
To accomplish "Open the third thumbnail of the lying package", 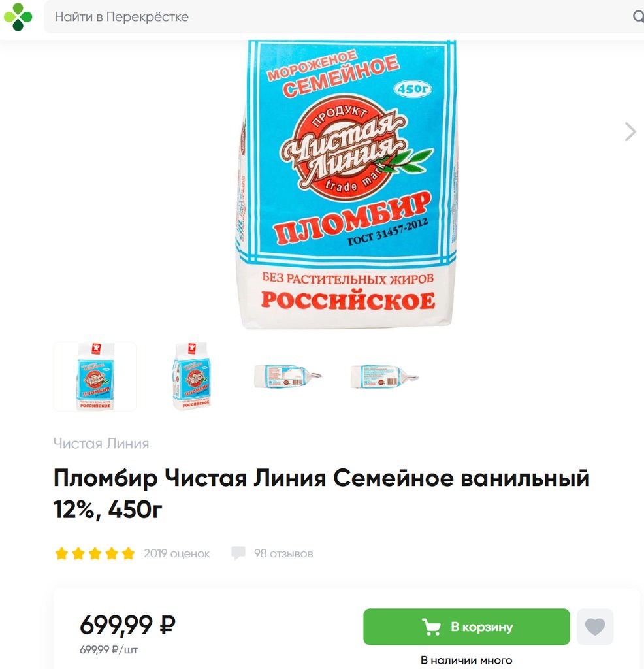I will (x=288, y=377).
